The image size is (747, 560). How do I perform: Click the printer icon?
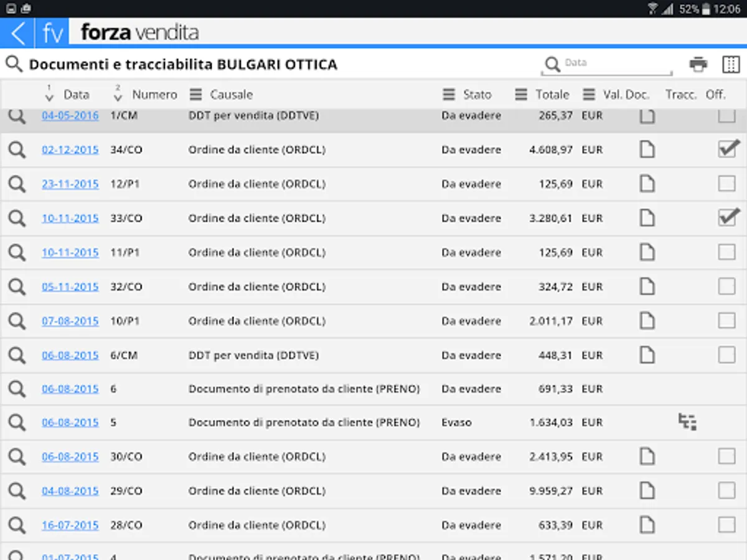(698, 64)
